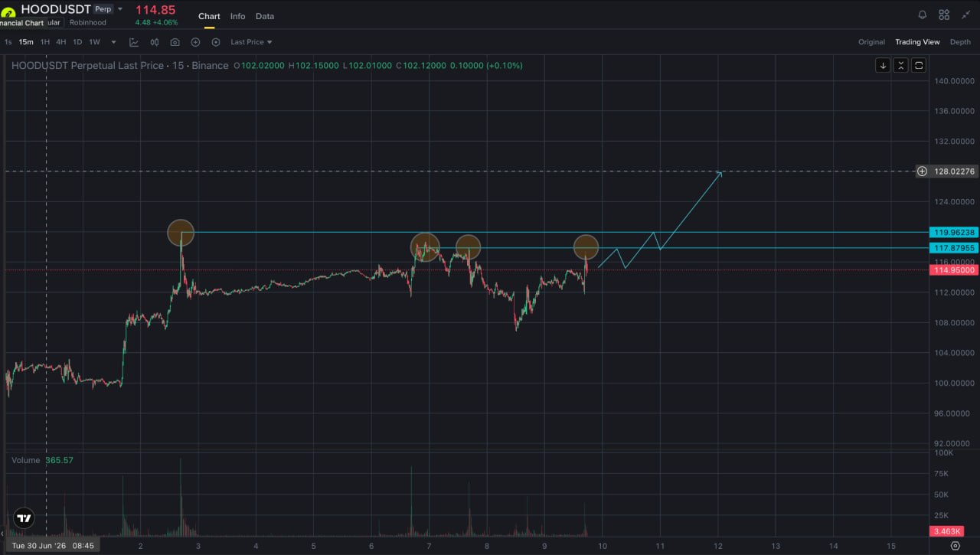
Task: Click the 108.00000 price axis label
Action: click(954, 322)
